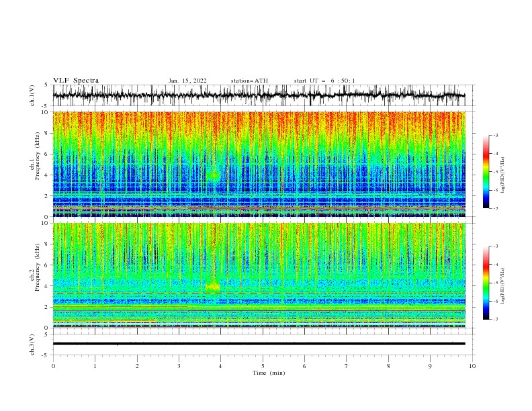Image resolution: width=532 pixels, height=411 pixels.
Task: Click the "-7" tick on the ch.2 colorbar
Action: tap(496, 320)
